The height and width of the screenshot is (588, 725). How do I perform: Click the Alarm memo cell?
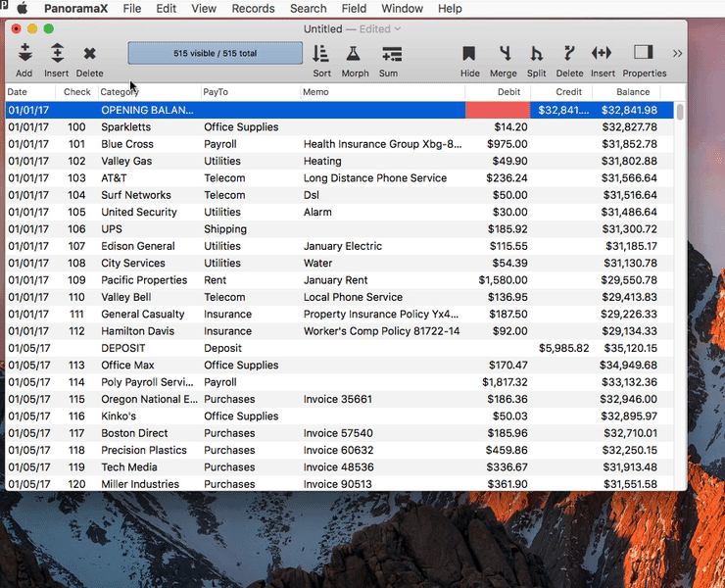[383, 213]
